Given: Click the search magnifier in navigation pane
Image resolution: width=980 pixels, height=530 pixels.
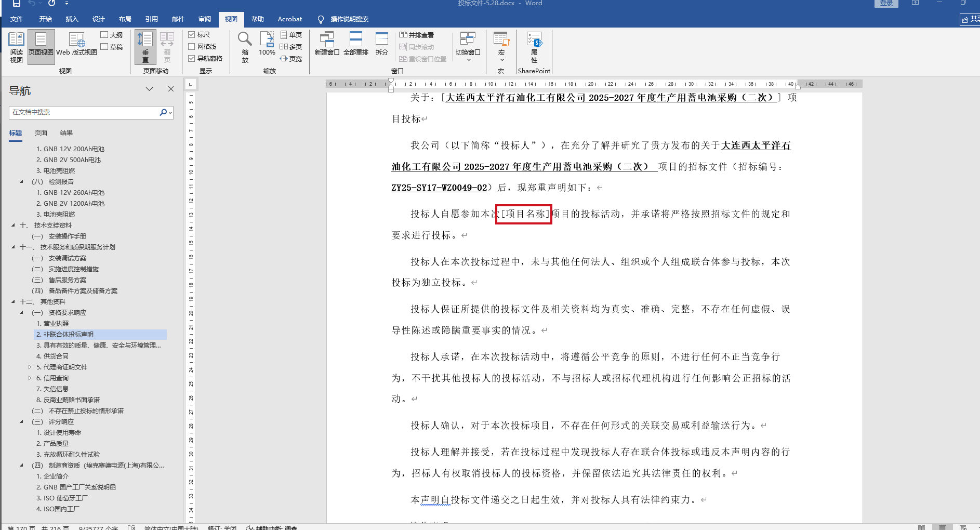Looking at the screenshot, I should (164, 112).
